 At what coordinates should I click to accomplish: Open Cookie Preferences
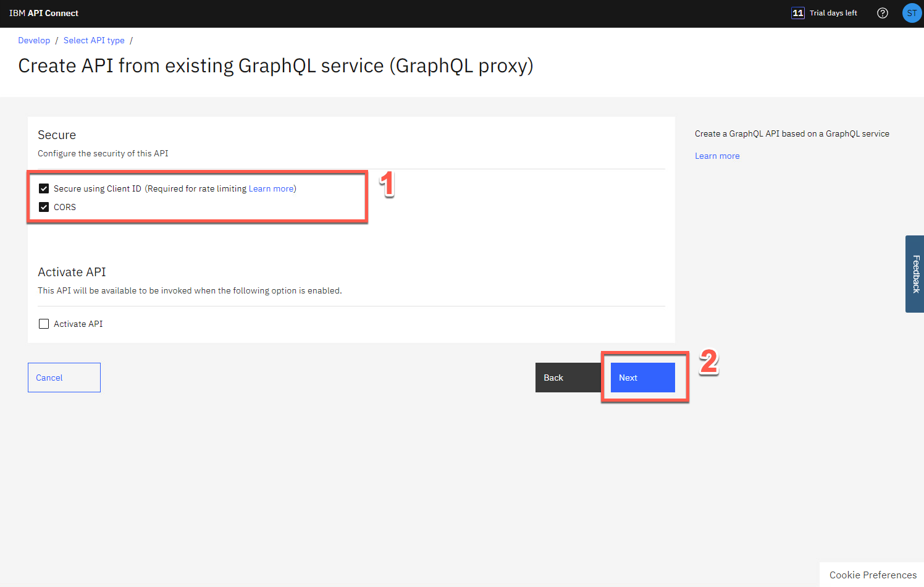[872, 575]
